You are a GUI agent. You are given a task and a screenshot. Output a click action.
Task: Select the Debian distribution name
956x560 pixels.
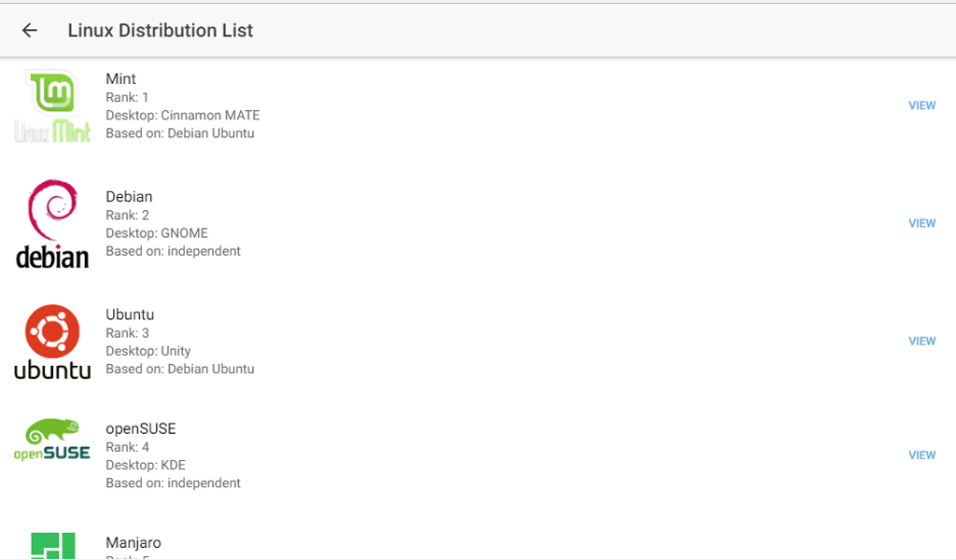pos(129,197)
